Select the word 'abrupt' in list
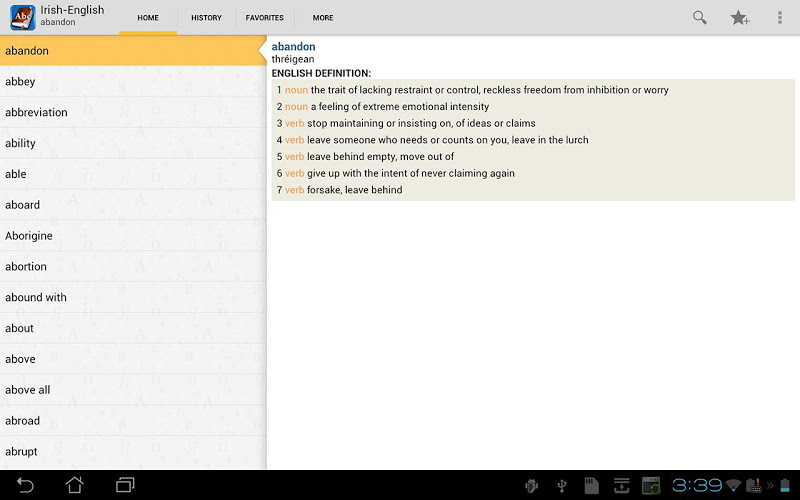Screen dimensions: 800x500 [x=133, y=452]
